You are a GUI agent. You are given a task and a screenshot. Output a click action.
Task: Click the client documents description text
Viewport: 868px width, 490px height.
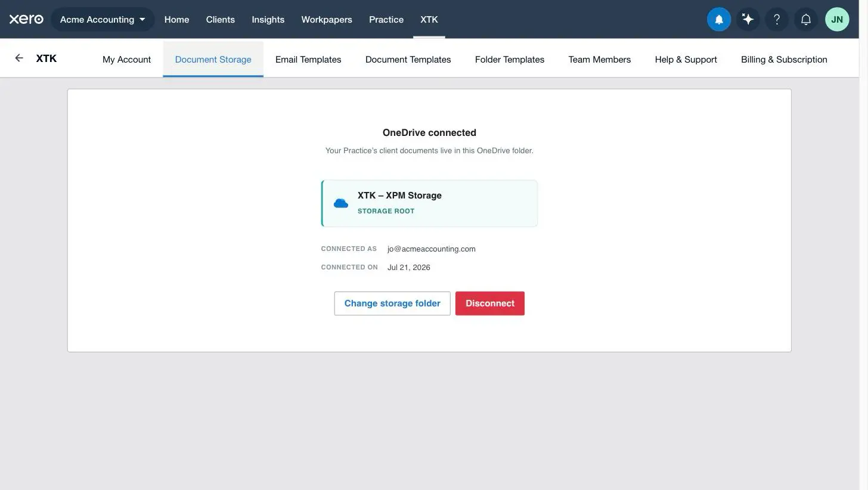click(x=429, y=150)
